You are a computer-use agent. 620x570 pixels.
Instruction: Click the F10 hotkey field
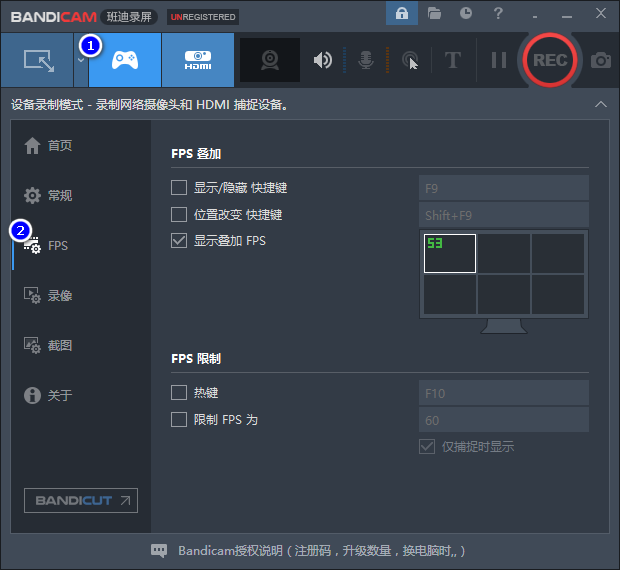[x=504, y=393]
